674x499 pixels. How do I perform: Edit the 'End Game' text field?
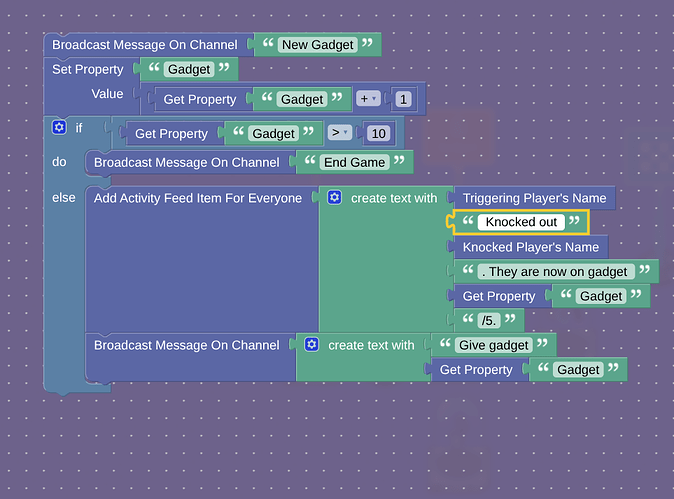pyautogui.click(x=355, y=162)
